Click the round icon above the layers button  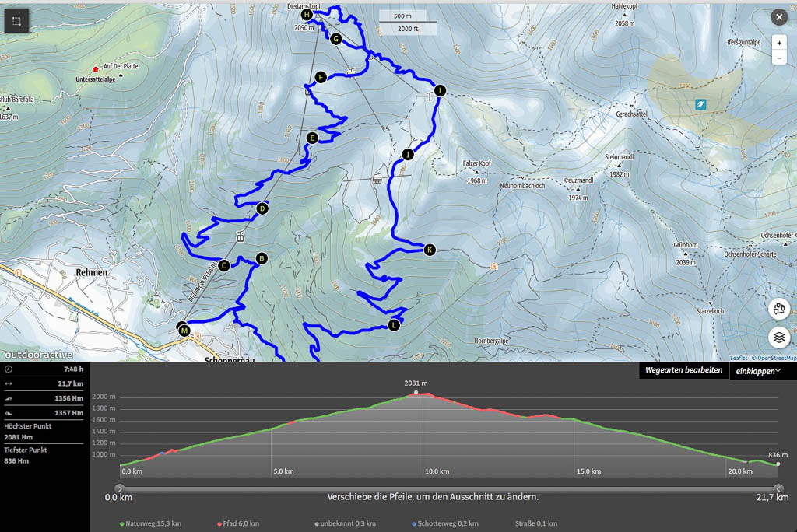779,309
